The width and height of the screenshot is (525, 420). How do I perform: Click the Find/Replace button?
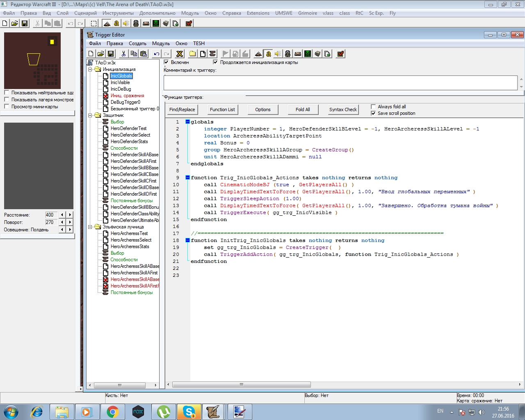[182, 110]
